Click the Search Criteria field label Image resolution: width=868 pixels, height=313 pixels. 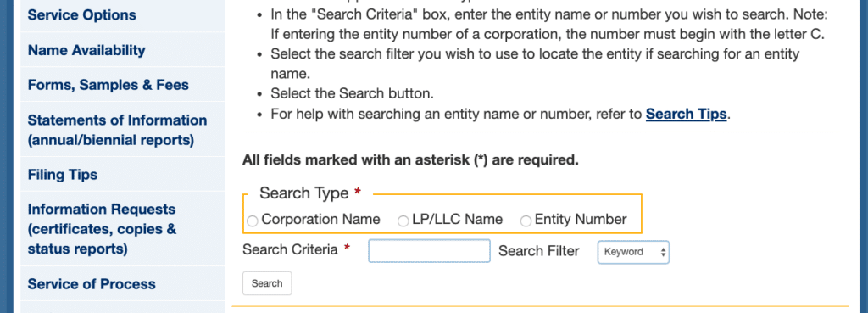[290, 250]
